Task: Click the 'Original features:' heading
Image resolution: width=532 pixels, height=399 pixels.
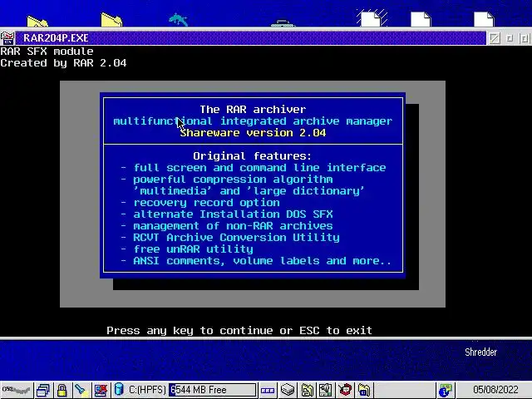Action: 252,155
